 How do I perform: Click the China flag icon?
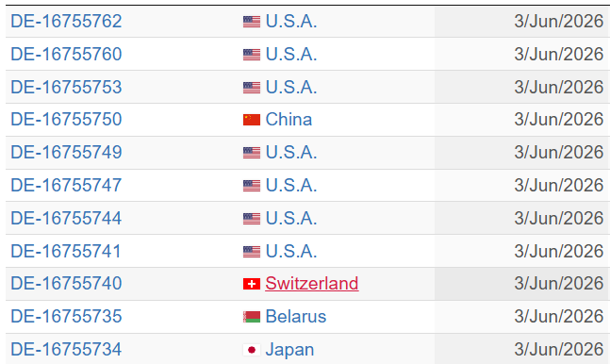tap(252, 120)
